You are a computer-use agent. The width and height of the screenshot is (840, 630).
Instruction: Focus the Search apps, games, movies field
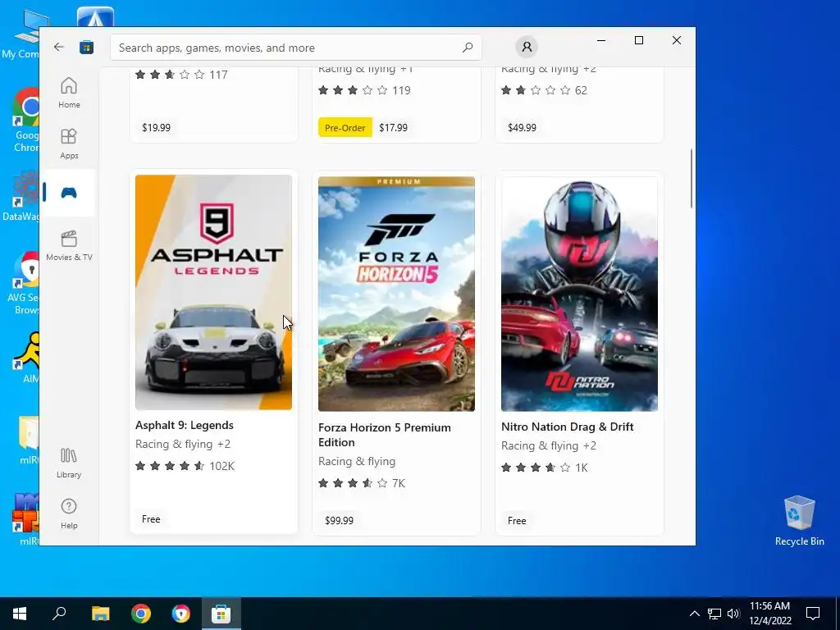(295, 48)
